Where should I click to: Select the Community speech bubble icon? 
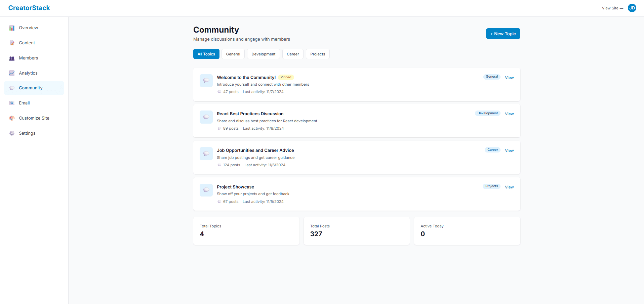(12, 88)
